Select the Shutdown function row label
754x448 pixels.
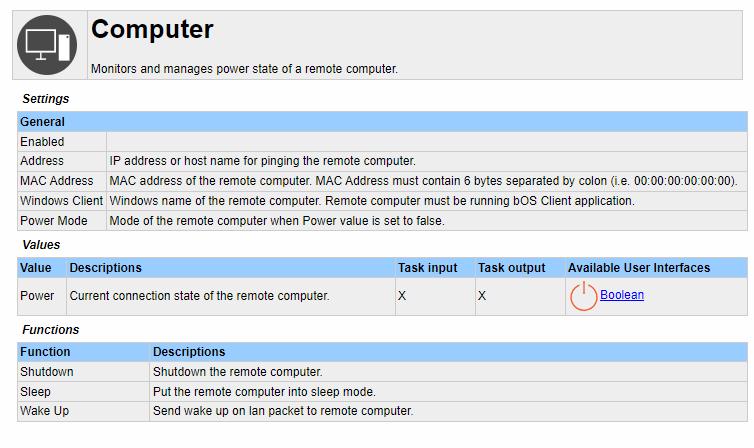(47, 372)
